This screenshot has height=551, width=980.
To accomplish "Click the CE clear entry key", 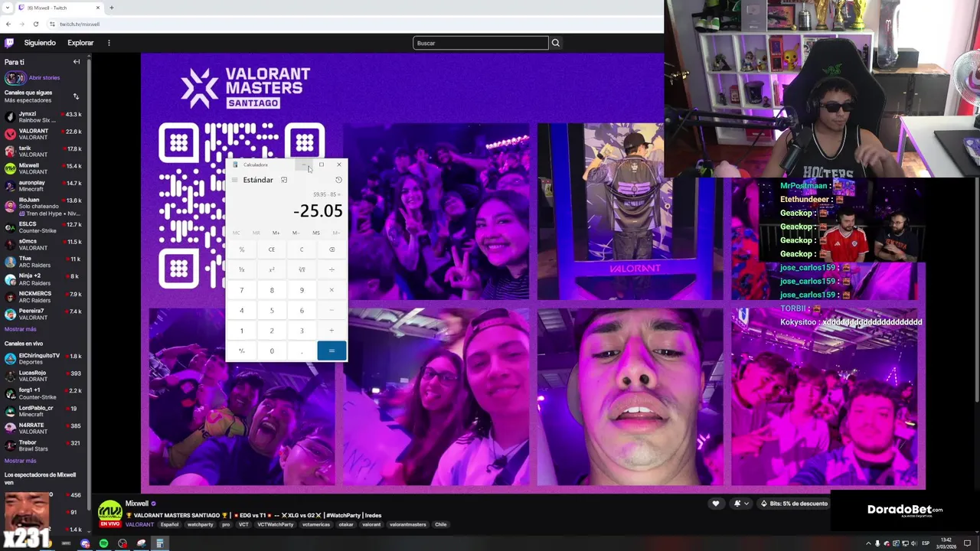I will [x=272, y=249].
